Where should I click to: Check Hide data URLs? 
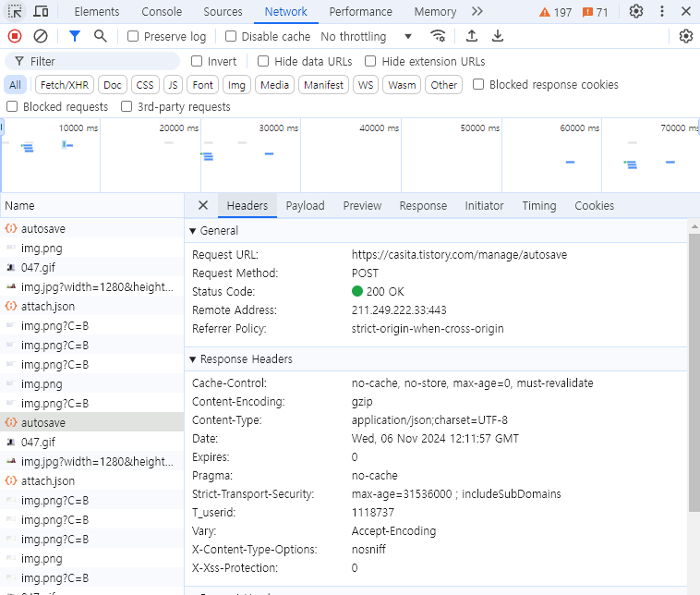[x=263, y=61]
